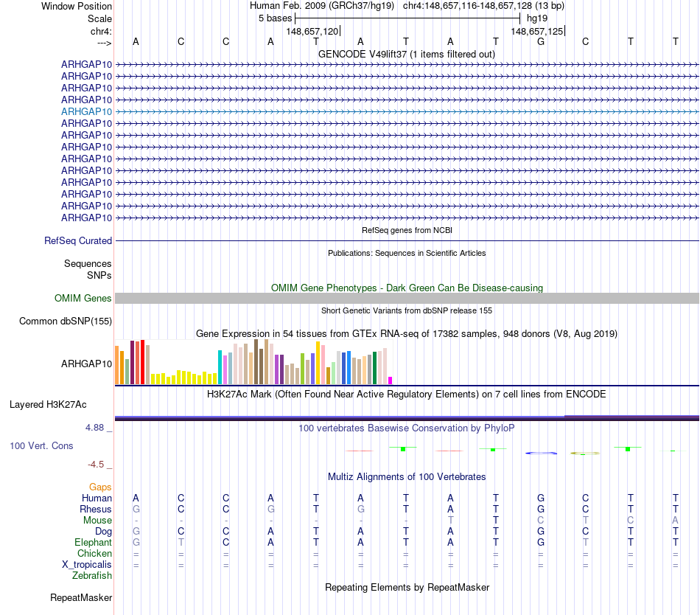Click the cyan bar in GTEx expression chart

(220, 367)
